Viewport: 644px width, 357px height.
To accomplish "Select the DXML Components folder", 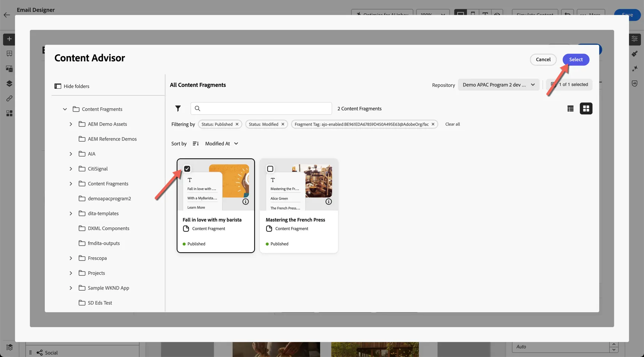I will [x=104, y=228].
